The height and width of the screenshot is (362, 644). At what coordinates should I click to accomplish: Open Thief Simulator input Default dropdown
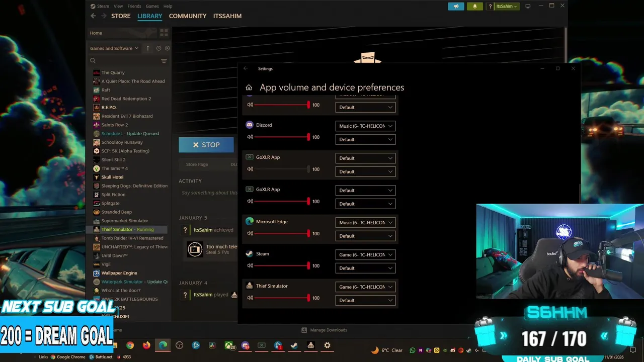pos(365,300)
